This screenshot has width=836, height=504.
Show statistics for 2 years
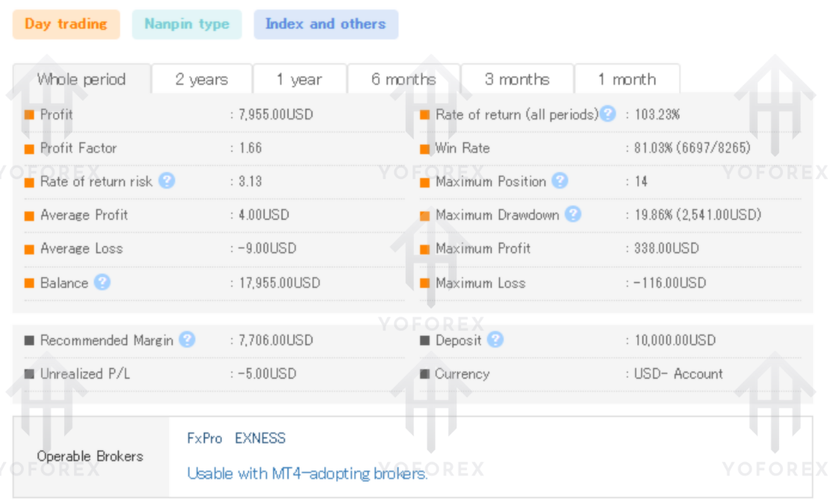point(202,78)
